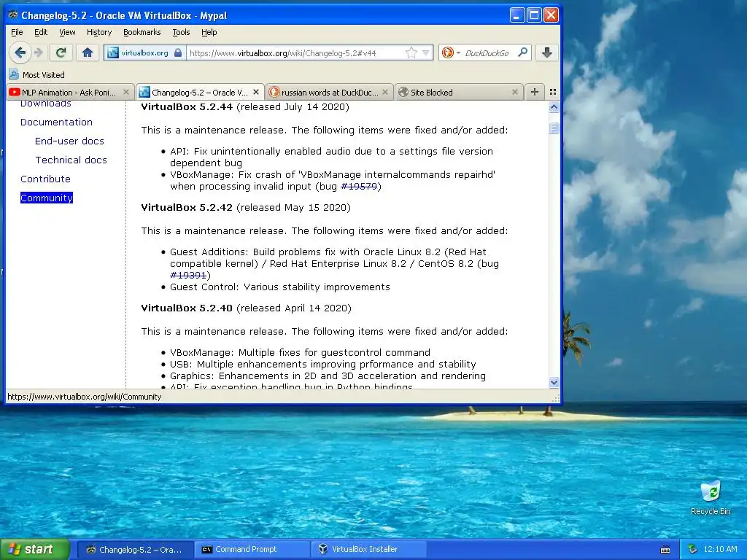Open the Contribute sidebar link
The width and height of the screenshot is (747, 560).
tap(45, 179)
